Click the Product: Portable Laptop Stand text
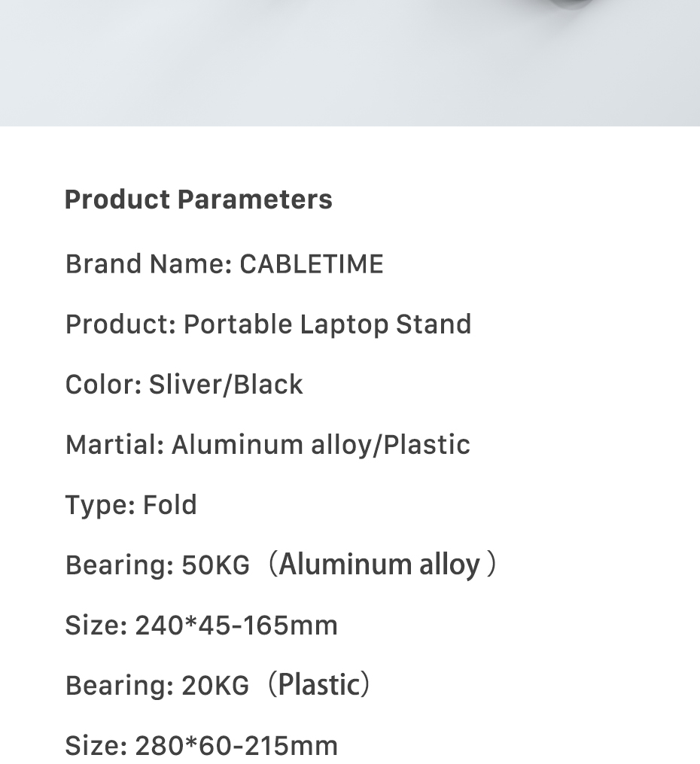The width and height of the screenshot is (700, 764). [269, 324]
